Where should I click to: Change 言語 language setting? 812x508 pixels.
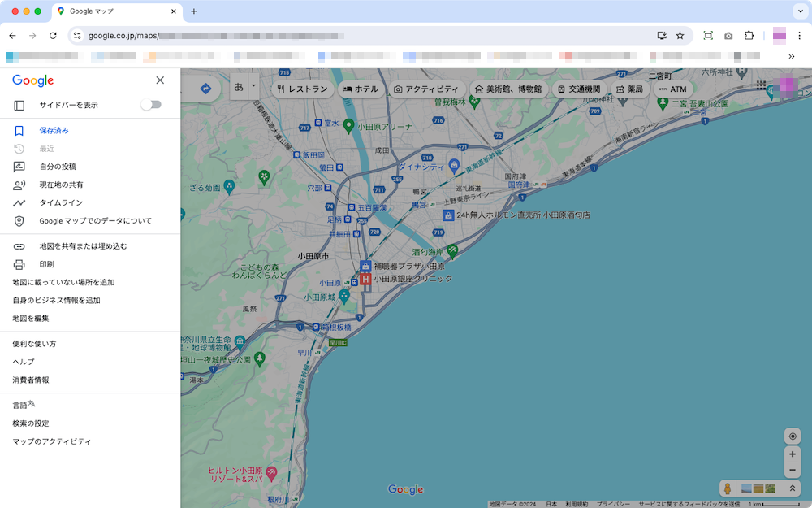coord(24,405)
